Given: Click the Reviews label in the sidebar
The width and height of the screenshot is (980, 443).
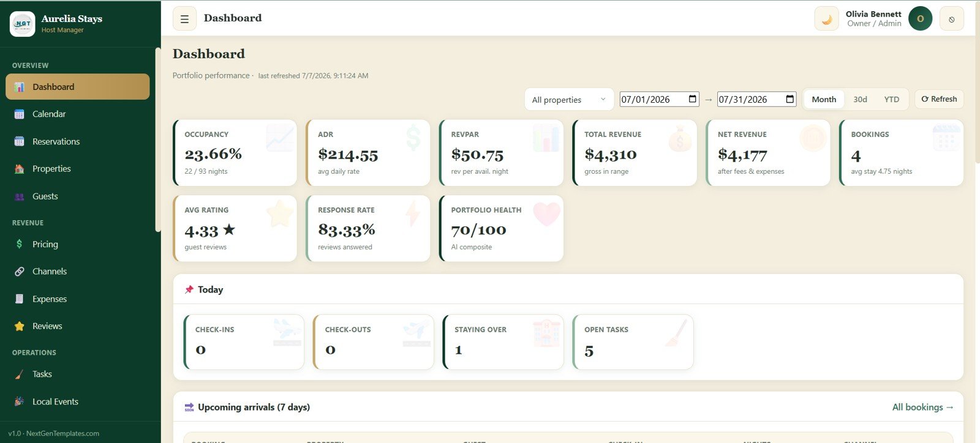Looking at the screenshot, I should tap(47, 326).
